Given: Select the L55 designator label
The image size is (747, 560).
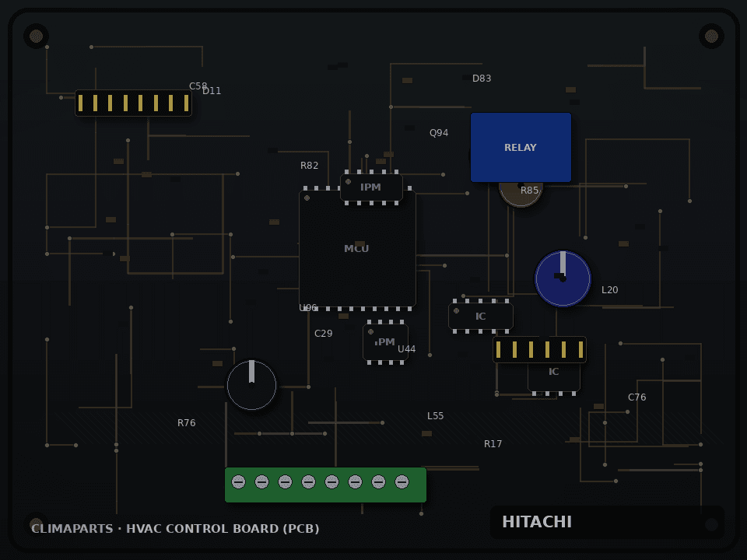Looking at the screenshot, I should tap(436, 416).
